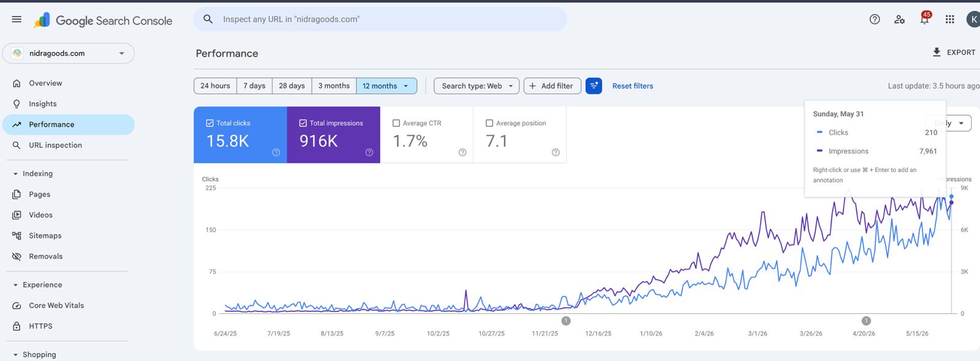This screenshot has height=361, width=980.
Task: Open help icon on Total impressions card
Action: click(x=369, y=152)
